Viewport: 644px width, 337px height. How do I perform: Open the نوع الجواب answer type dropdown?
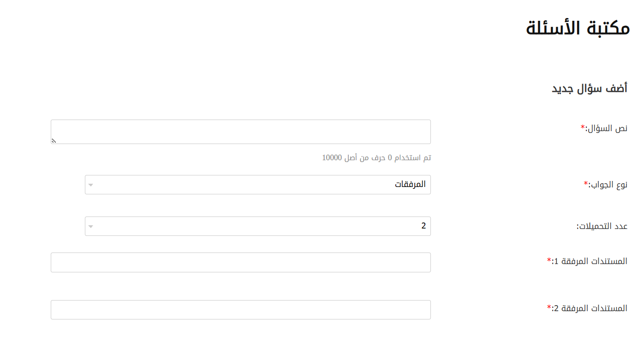pos(257,185)
